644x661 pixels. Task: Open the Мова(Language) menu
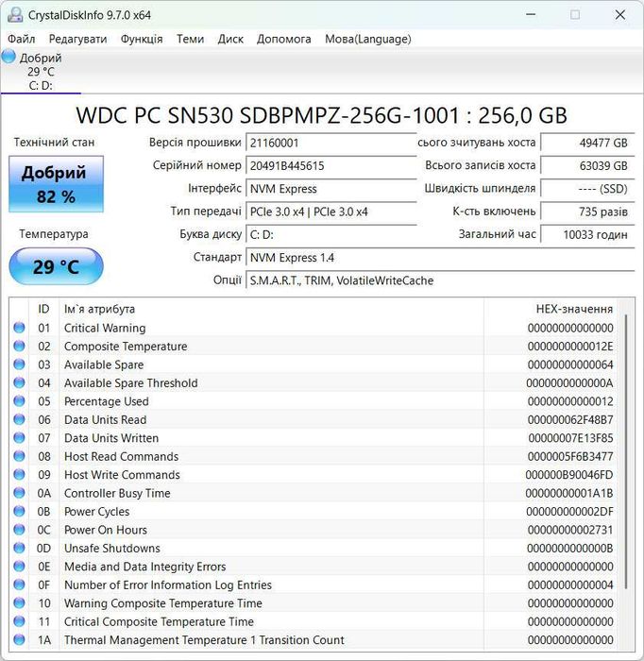coord(368,40)
